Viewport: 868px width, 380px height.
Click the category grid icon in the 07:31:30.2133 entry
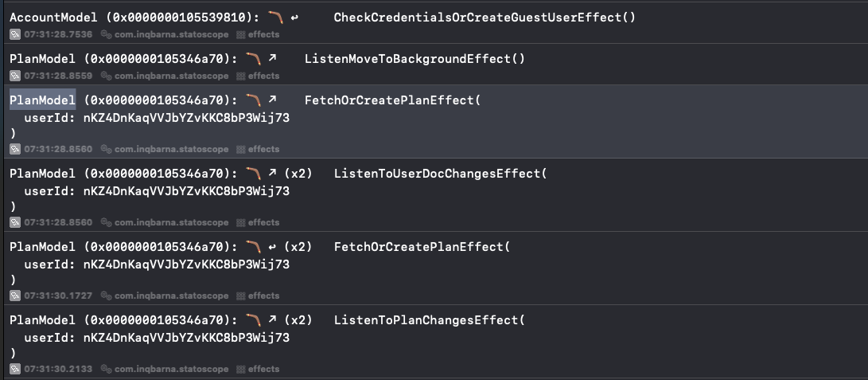click(240, 369)
